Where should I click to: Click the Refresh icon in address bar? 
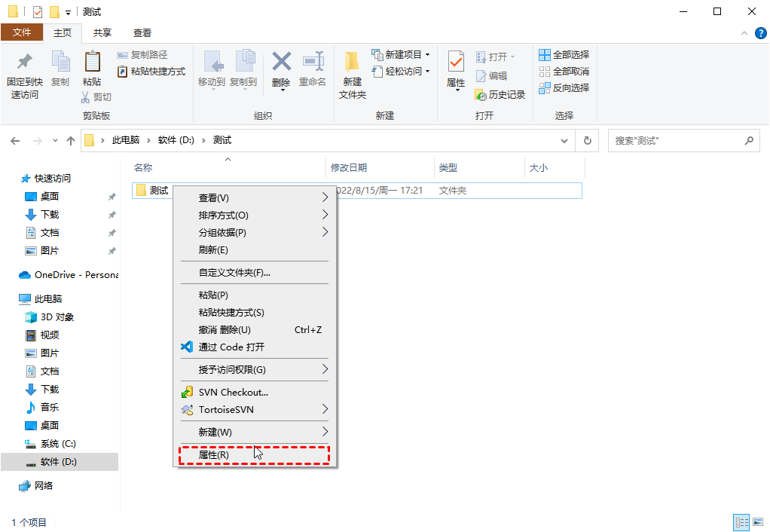587,140
